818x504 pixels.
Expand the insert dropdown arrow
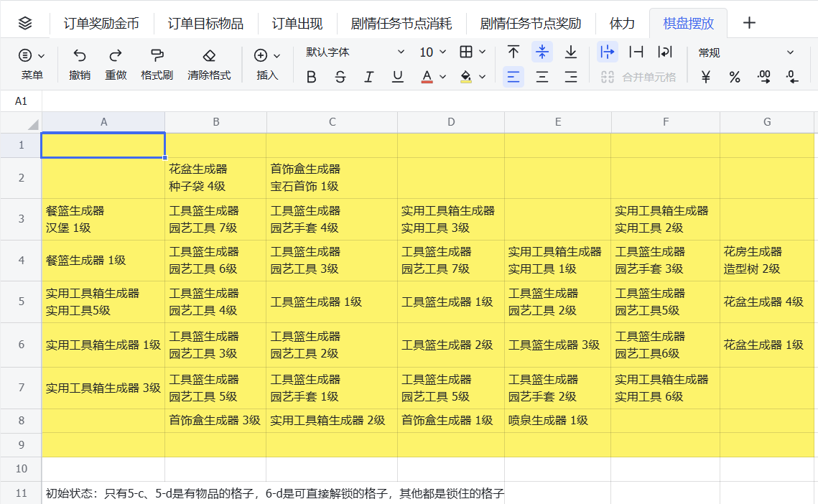(277, 55)
